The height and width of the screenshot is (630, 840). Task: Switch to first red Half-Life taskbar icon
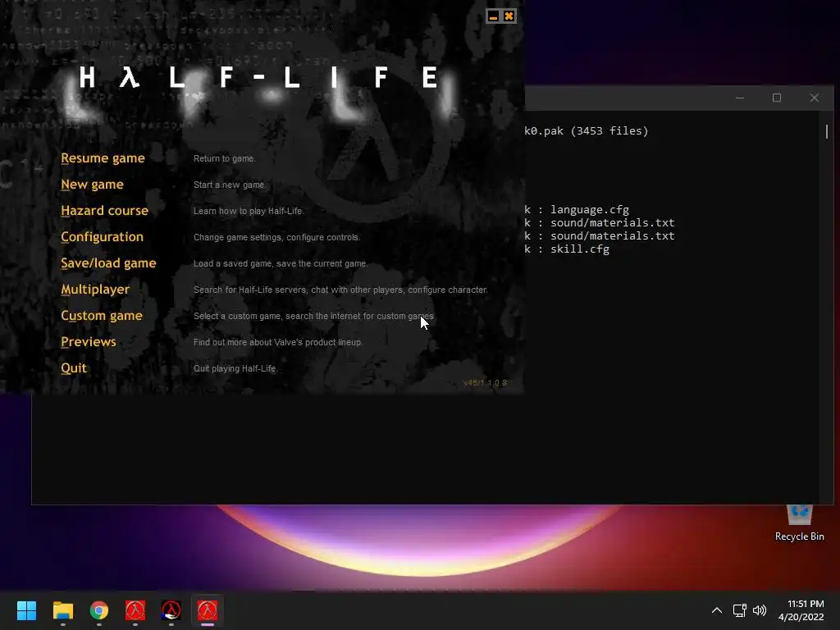click(135, 610)
